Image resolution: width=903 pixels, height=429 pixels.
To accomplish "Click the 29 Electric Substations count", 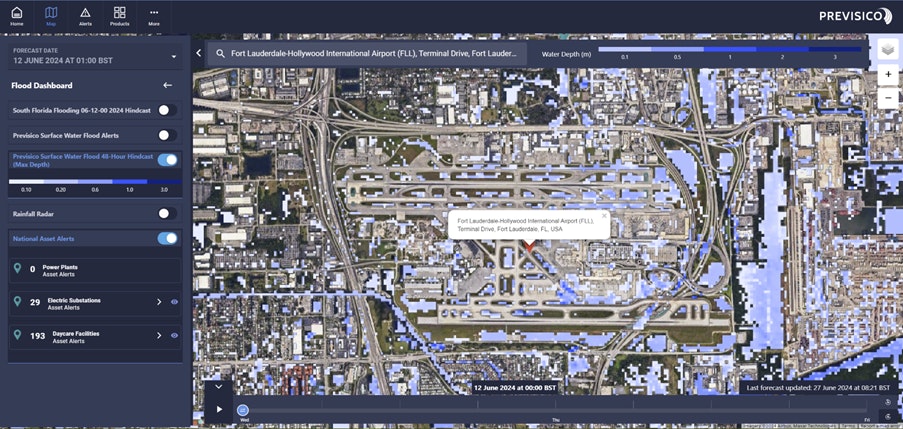I will point(35,302).
